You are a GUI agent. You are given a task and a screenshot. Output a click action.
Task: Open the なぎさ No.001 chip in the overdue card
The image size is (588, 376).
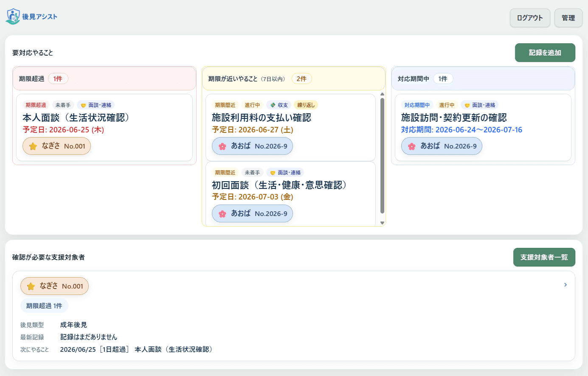[56, 146]
